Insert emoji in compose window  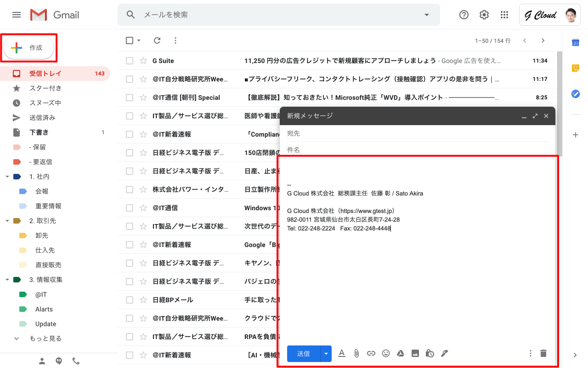pyautogui.click(x=386, y=353)
